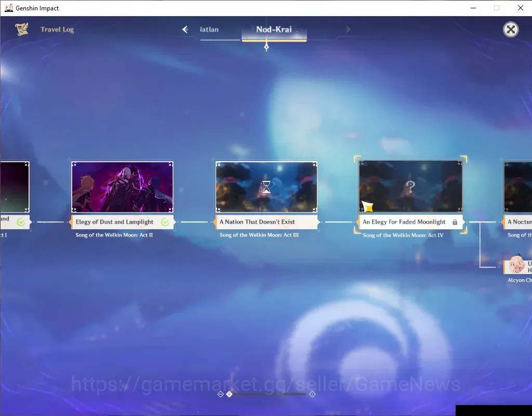Click the 'A Nation That Doesn't Exist' title

tap(257, 222)
